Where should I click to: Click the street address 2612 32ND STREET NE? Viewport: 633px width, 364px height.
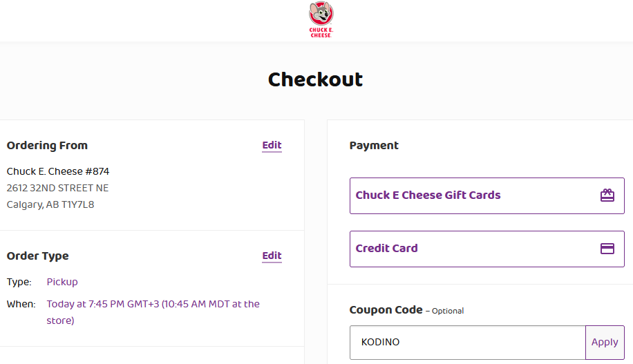[x=57, y=188]
